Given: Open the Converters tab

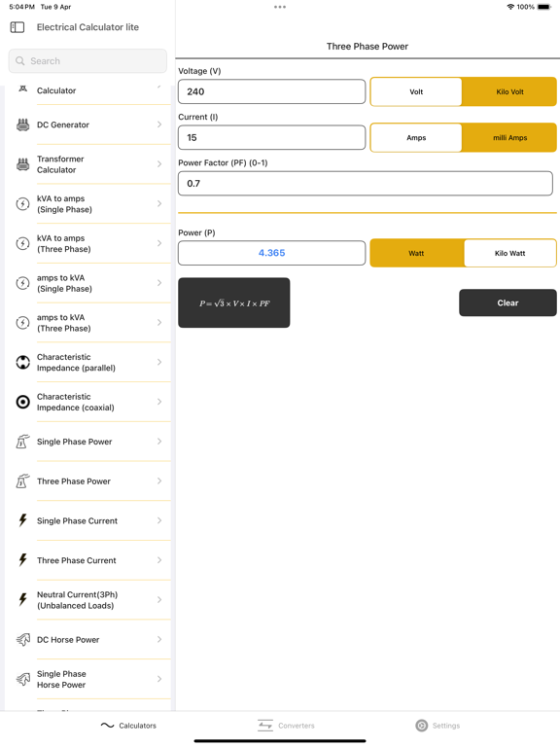Looking at the screenshot, I should coord(286,725).
